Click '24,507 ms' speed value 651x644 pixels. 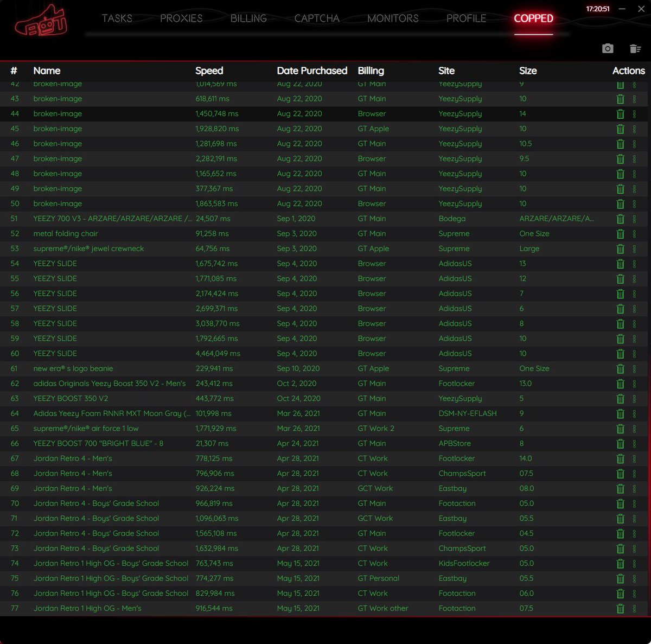pos(213,219)
